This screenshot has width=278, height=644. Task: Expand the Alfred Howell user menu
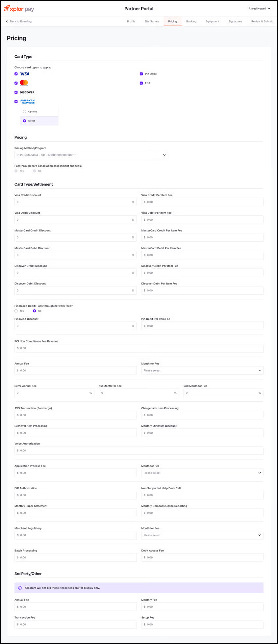[259, 9]
